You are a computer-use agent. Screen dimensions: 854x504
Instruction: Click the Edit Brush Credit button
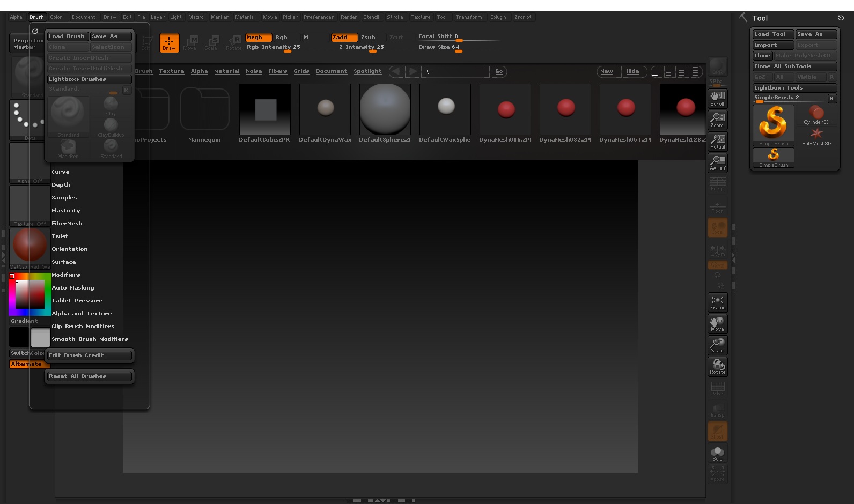tap(90, 355)
